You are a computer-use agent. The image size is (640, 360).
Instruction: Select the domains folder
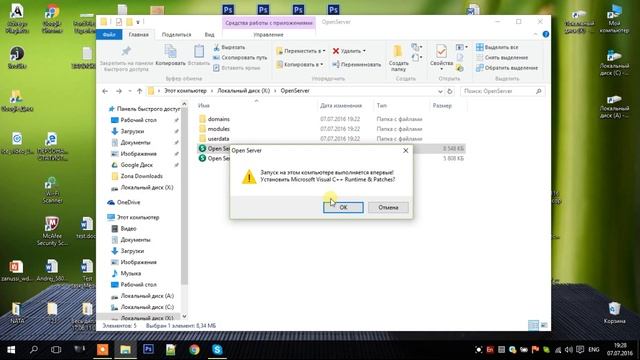coord(219,119)
